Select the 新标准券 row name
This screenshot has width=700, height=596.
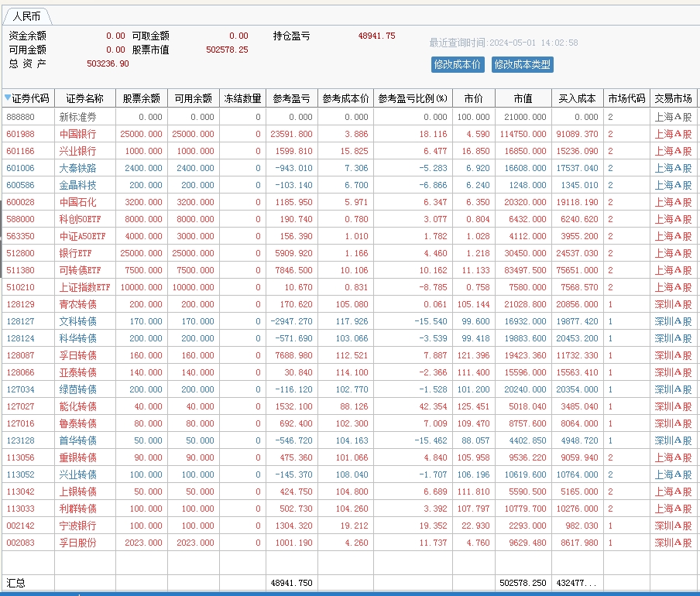coord(77,117)
